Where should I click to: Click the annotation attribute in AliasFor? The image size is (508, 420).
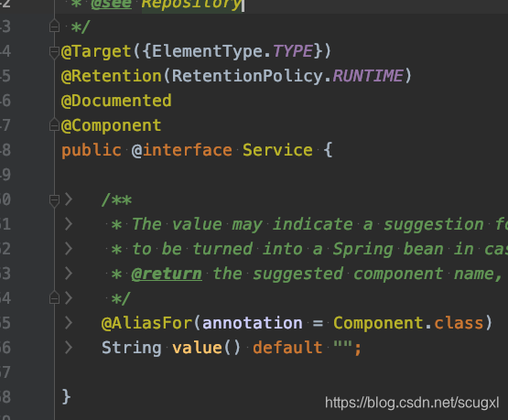(253, 323)
